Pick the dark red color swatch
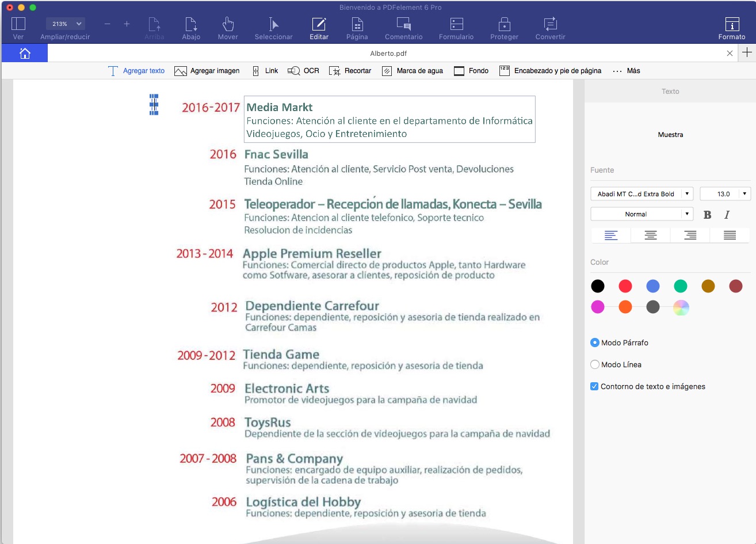Screen dimensions: 756x544 (736, 286)
